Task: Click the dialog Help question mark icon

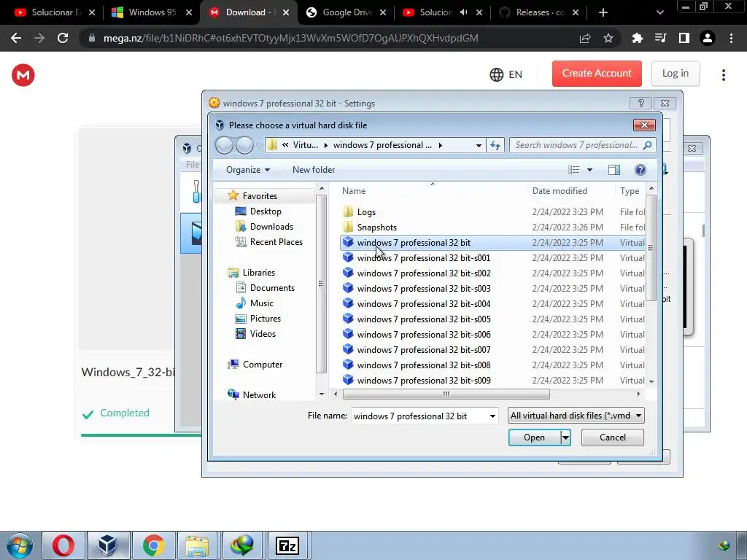Action: tap(640, 169)
